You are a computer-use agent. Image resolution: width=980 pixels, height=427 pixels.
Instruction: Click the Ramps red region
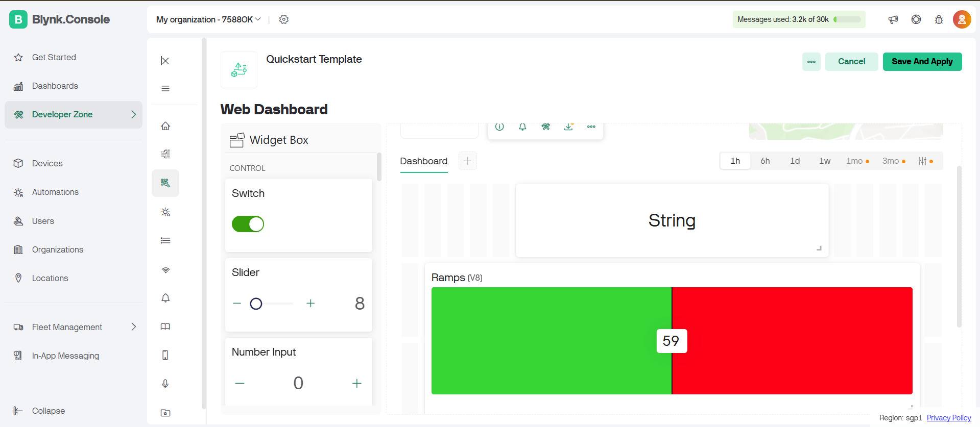(793, 341)
